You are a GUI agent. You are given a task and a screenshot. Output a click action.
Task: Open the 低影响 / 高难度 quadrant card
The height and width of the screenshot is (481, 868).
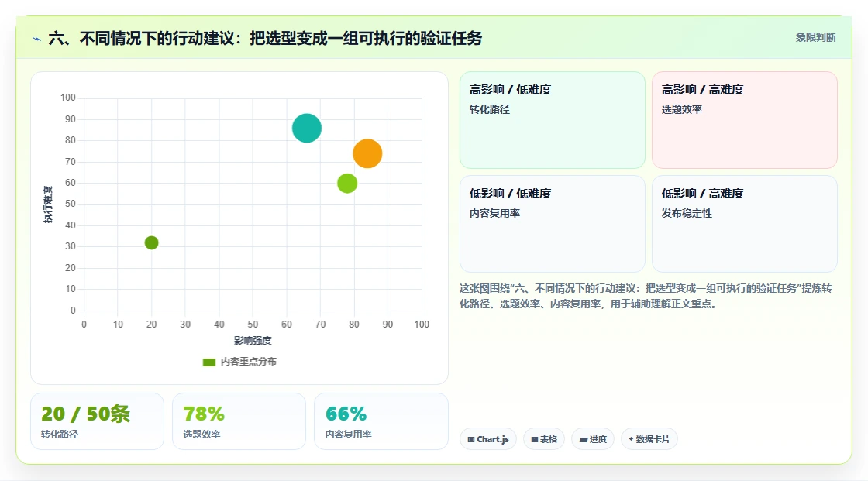(x=745, y=224)
